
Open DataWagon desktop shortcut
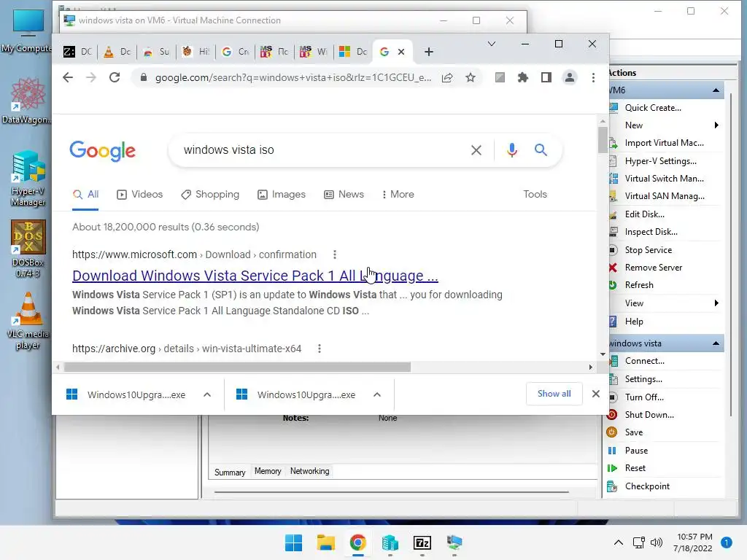coord(27,101)
